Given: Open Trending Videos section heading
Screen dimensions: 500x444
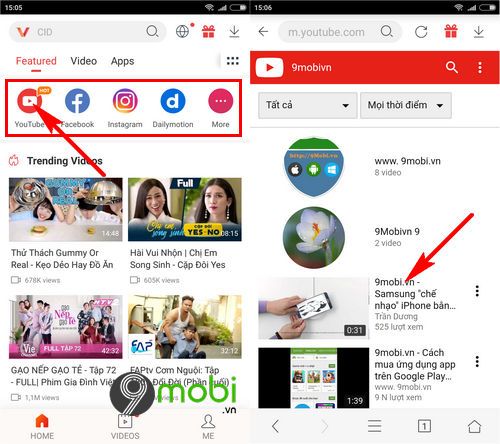Looking at the screenshot, I should (x=65, y=161).
